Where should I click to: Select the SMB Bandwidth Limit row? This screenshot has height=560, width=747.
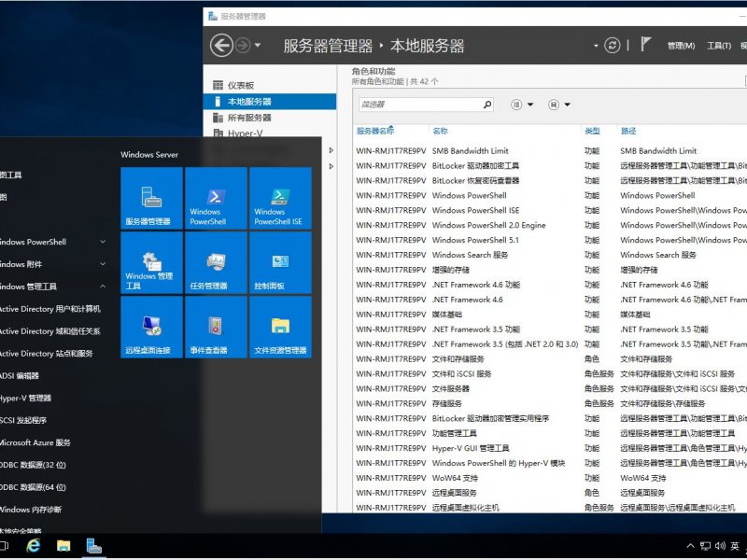click(550, 151)
